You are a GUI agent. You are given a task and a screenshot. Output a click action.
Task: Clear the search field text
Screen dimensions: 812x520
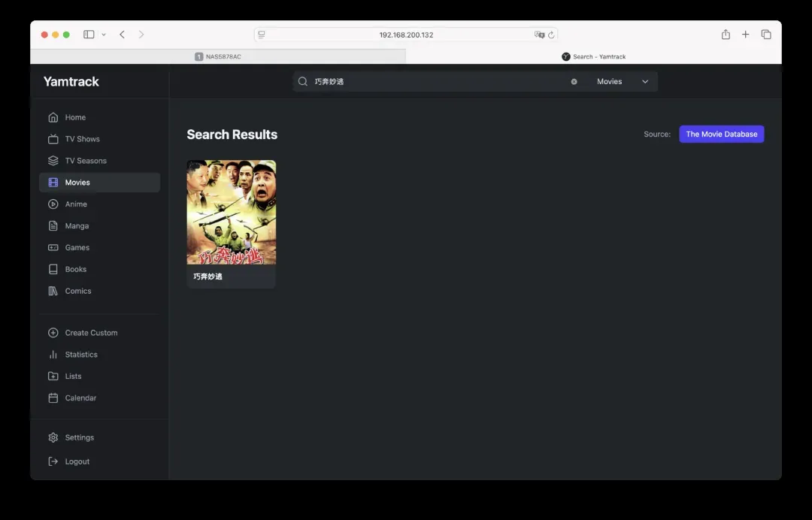pos(574,82)
